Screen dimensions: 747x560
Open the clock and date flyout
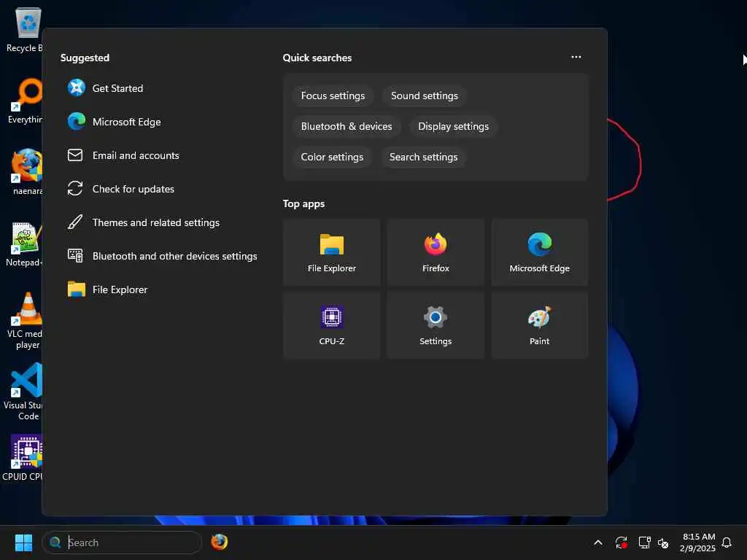(x=697, y=542)
